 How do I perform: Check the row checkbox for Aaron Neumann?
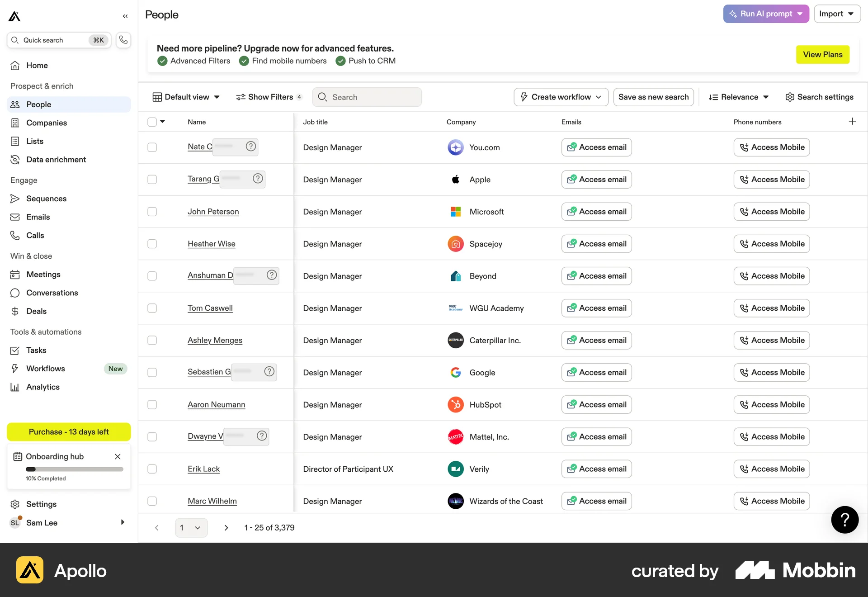coord(152,405)
